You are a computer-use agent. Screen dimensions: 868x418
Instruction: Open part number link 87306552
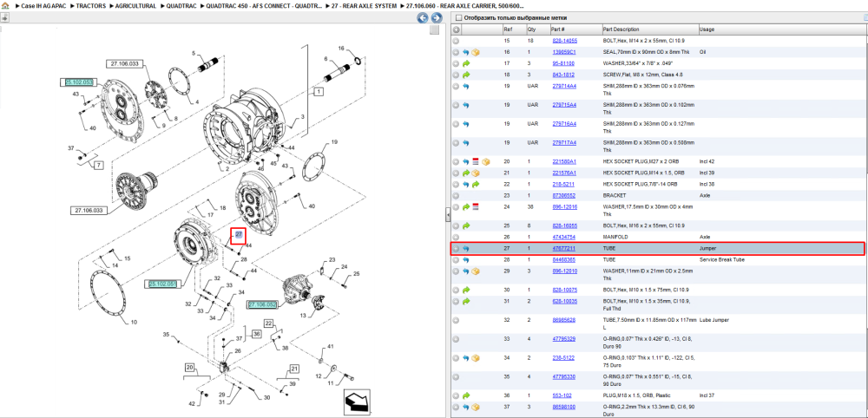[564, 195]
